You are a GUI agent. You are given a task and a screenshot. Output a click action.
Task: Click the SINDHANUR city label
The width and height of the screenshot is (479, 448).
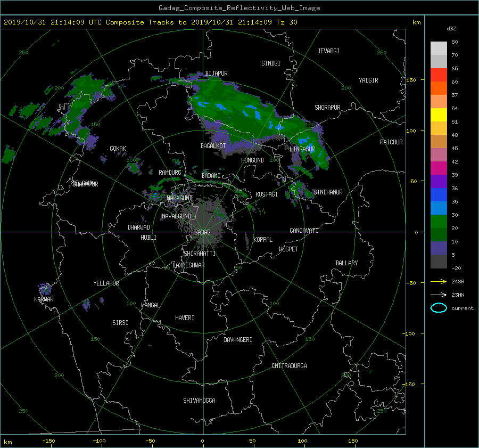[x=328, y=192]
